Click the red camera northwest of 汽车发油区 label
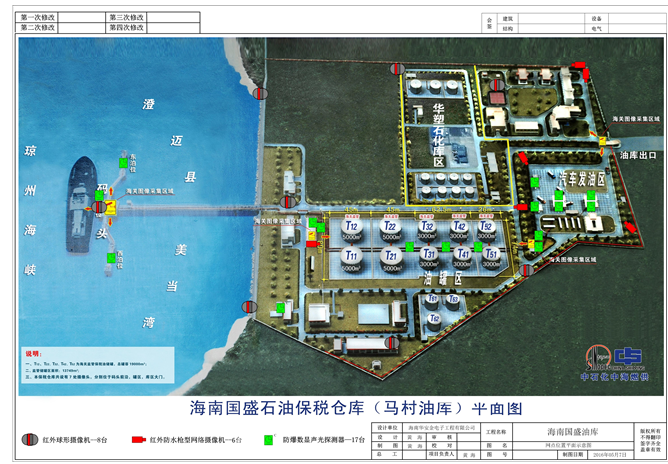Viewport: 668px width, 464px height. pyautogui.click(x=523, y=159)
